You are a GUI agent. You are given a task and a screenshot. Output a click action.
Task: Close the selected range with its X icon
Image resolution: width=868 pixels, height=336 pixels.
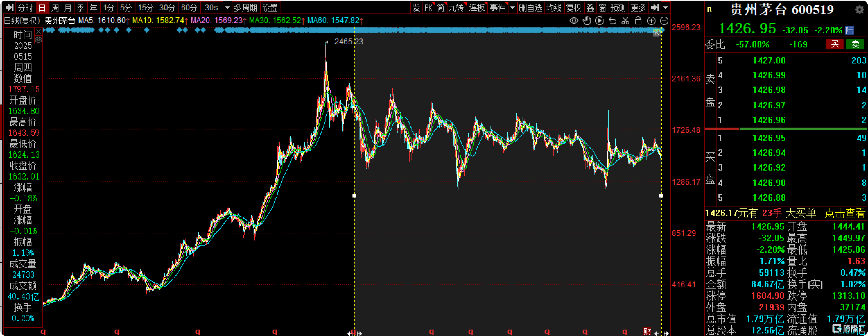click(x=657, y=33)
